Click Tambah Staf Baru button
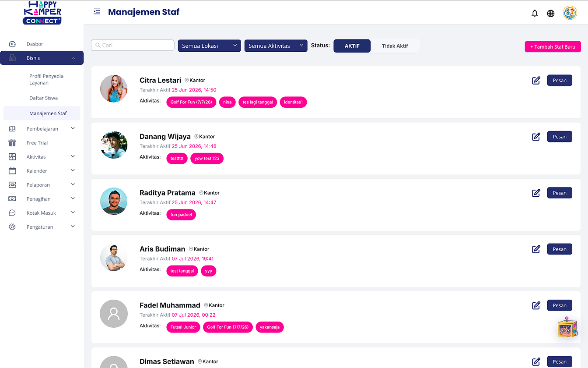 click(x=553, y=46)
